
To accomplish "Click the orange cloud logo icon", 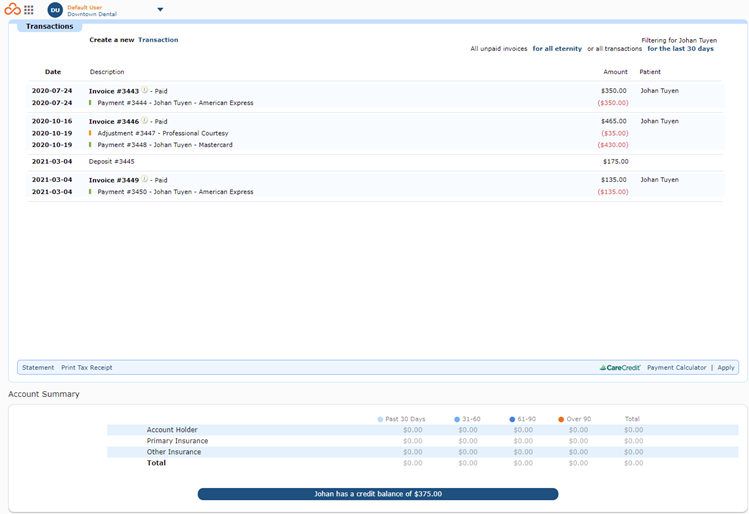I will coord(12,9).
